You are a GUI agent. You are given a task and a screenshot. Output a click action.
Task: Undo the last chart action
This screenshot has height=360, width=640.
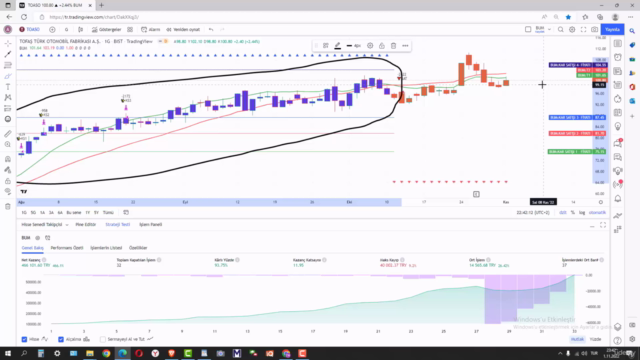211,29
